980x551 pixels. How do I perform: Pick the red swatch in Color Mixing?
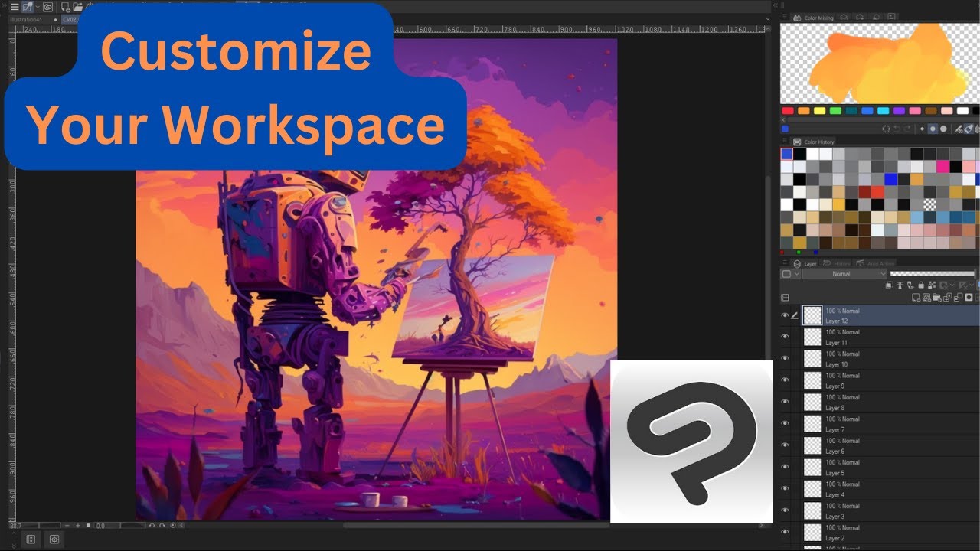[788, 111]
